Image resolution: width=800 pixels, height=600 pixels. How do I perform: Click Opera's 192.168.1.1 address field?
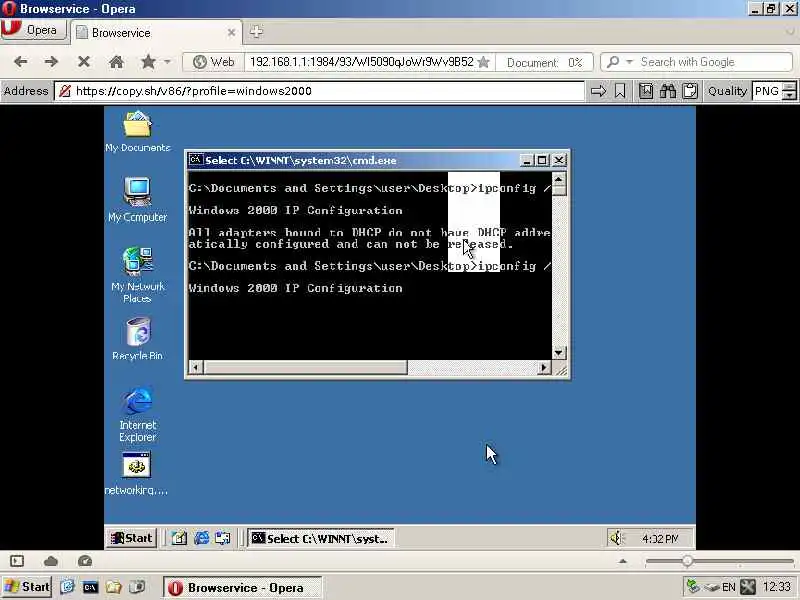click(x=362, y=62)
